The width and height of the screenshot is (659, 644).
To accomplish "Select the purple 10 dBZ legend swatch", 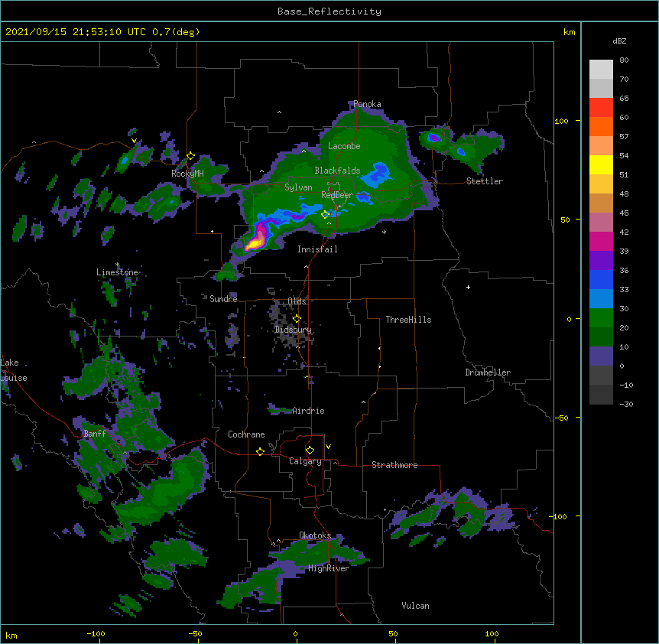I will pyautogui.click(x=601, y=356).
